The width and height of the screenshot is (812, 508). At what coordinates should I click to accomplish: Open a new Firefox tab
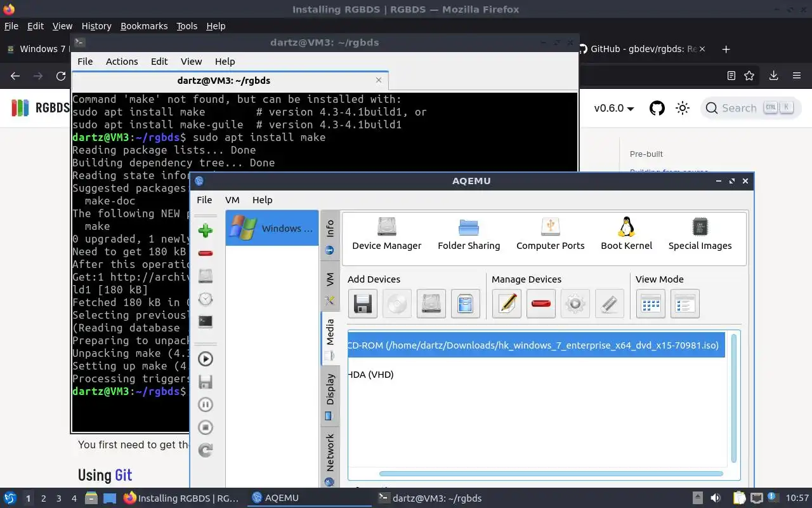pyautogui.click(x=726, y=49)
